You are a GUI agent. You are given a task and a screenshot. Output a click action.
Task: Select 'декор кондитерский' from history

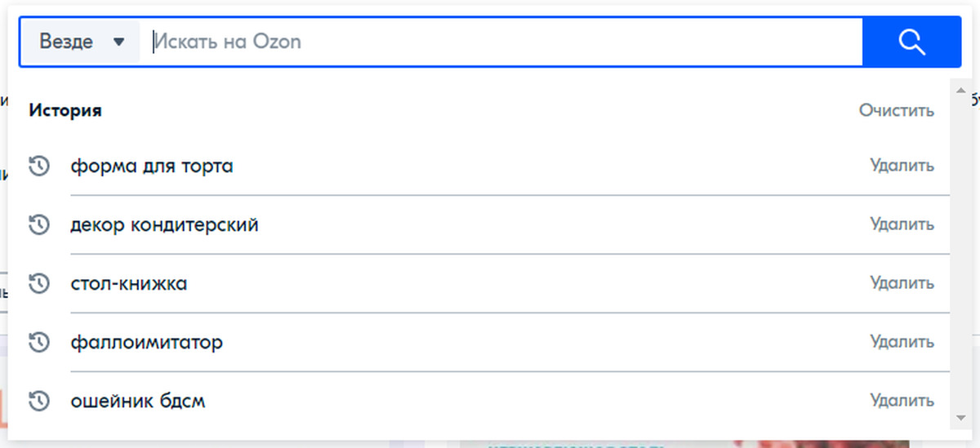165,224
